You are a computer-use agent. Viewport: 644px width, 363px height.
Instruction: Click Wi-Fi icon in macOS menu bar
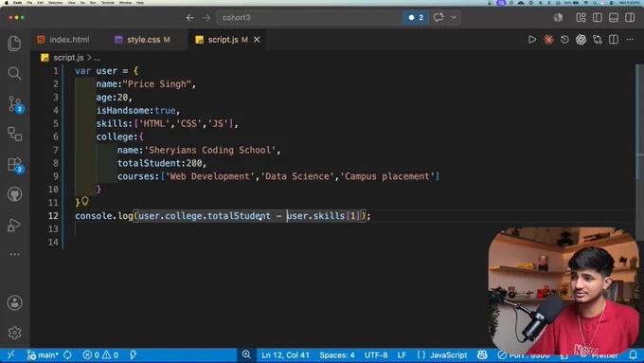pyautogui.click(x=585, y=3)
